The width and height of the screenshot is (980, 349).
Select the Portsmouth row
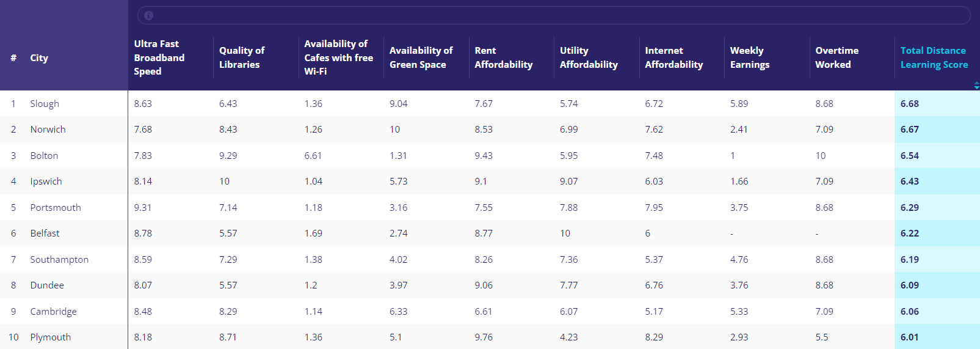pyautogui.click(x=56, y=208)
